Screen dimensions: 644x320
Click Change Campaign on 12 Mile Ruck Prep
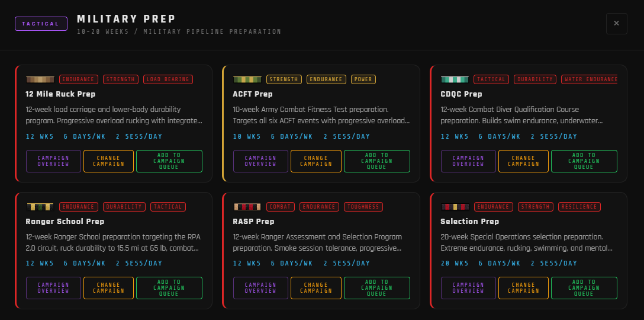click(108, 161)
